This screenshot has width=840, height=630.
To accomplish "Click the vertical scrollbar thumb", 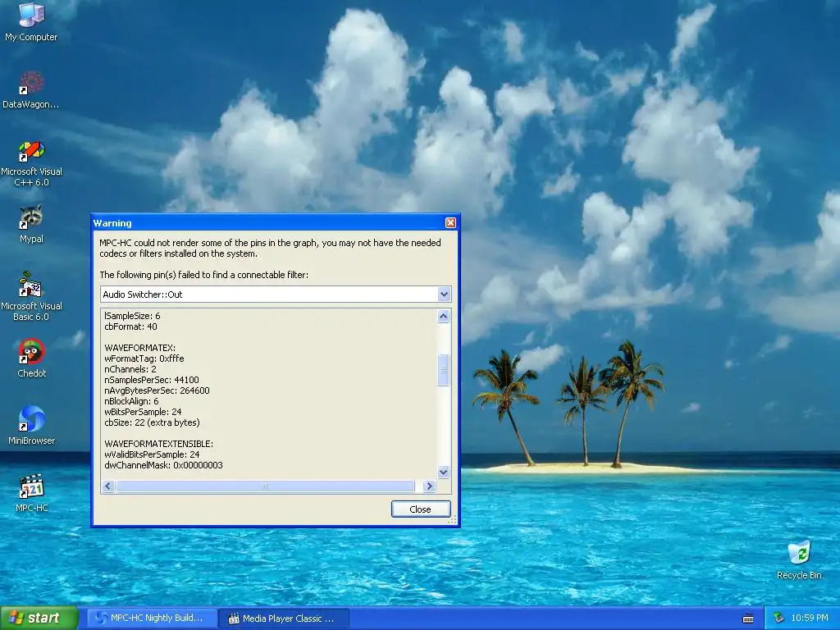I will [x=443, y=370].
